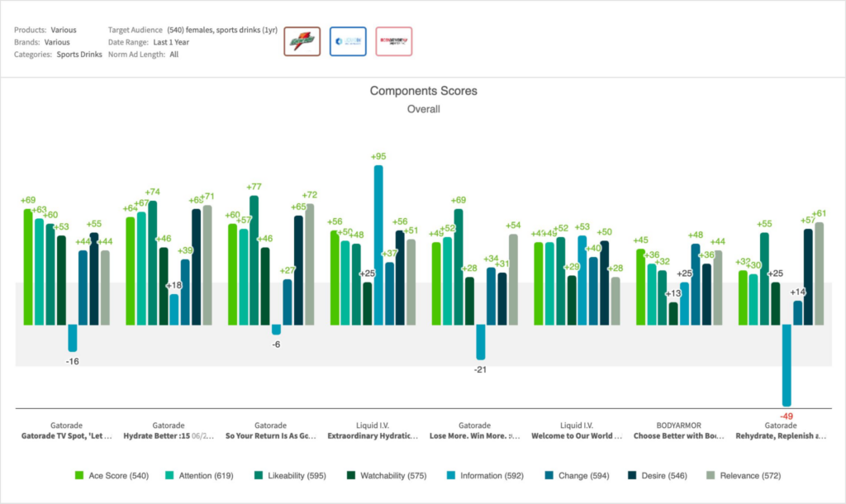Click the +53 Information bar for Welcome to Our World
The image size is (846, 504).
582,280
